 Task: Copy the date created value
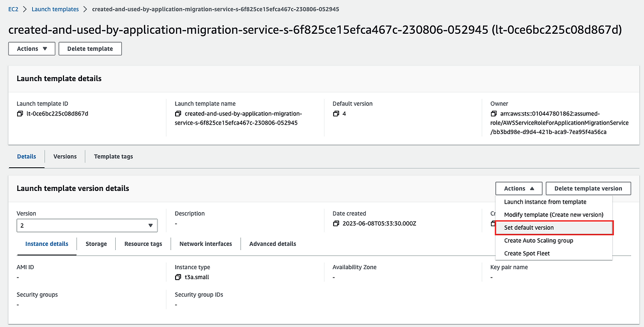click(x=336, y=224)
